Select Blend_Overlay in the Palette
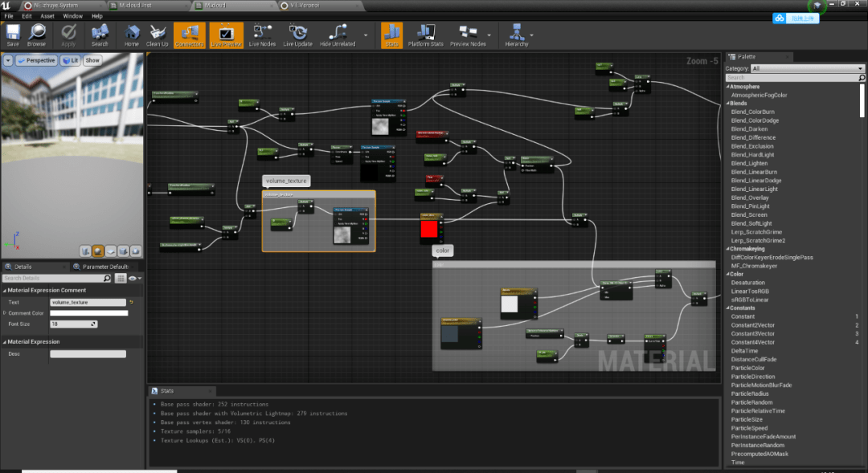 (750, 198)
